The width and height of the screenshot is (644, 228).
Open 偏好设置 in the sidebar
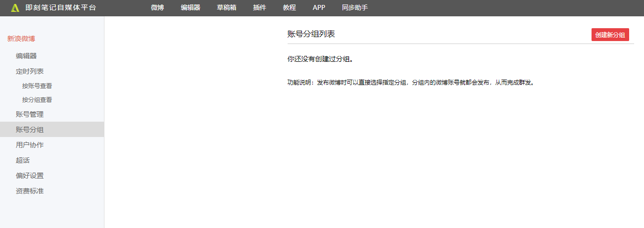[30, 176]
